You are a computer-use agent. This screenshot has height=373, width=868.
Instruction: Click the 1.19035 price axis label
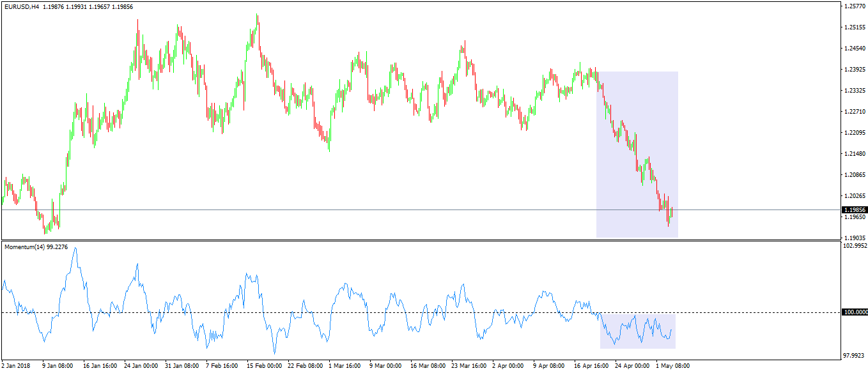pos(855,238)
